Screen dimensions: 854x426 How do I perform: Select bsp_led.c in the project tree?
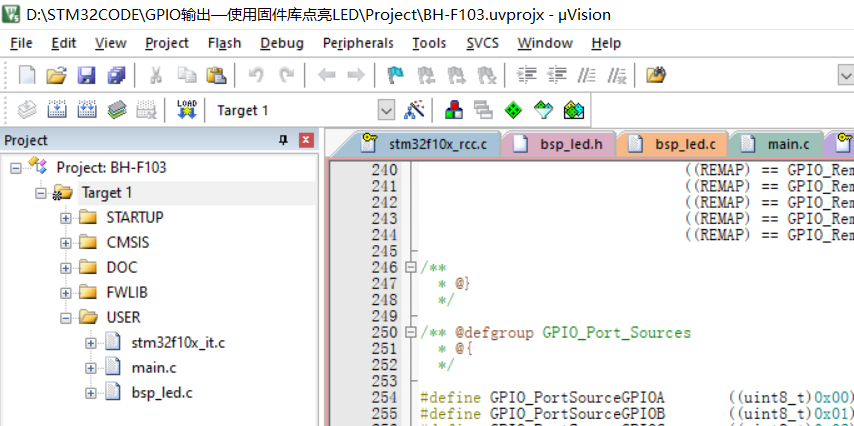coord(162,393)
